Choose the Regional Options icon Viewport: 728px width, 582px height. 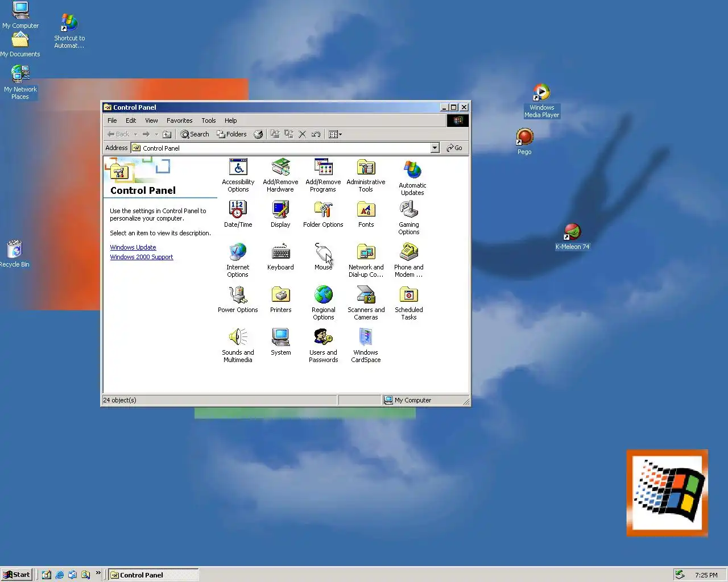tap(323, 295)
